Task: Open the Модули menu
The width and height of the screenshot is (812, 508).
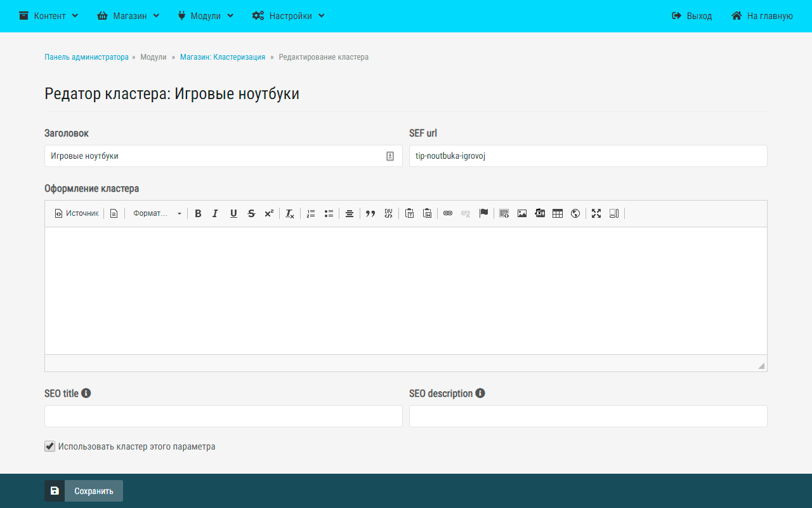Action: pyautogui.click(x=206, y=16)
